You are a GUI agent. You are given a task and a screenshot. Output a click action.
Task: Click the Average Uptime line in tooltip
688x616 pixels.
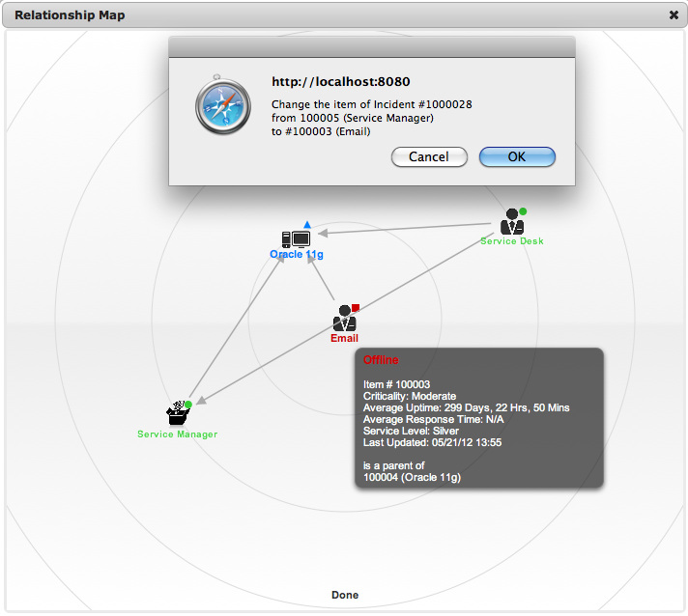pos(467,407)
